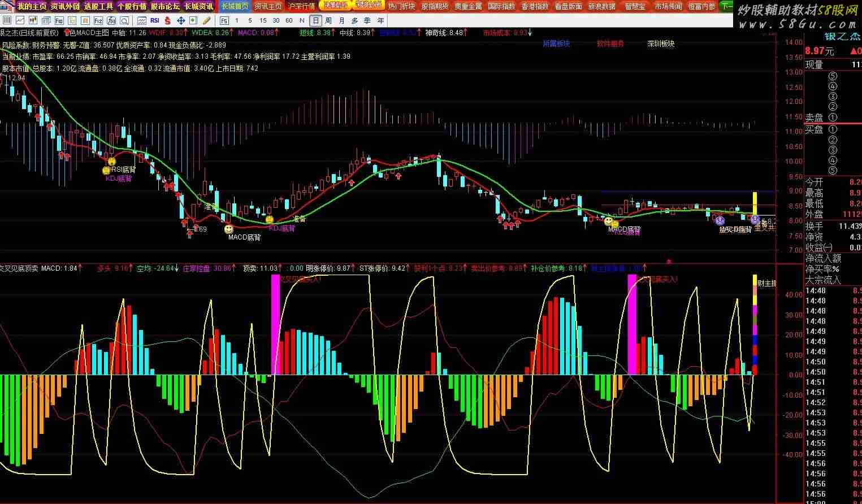The height and width of the screenshot is (504, 862).
Task: Click the red dollar sign icon
Action: point(168,21)
